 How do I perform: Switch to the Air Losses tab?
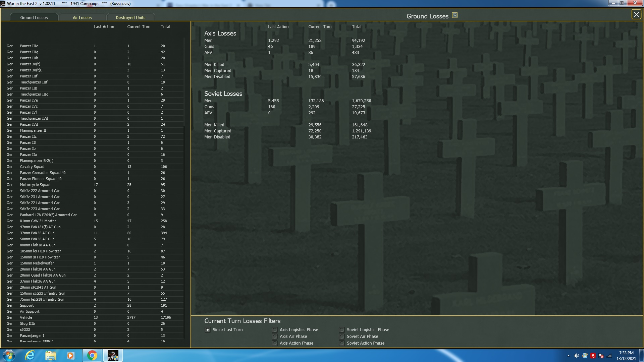pos(82,17)
